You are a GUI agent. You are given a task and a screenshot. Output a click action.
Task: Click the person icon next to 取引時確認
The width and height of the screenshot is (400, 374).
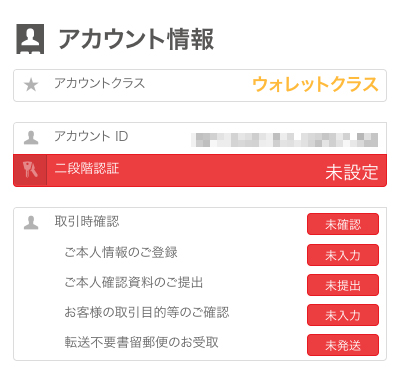(x=31, y=223)
